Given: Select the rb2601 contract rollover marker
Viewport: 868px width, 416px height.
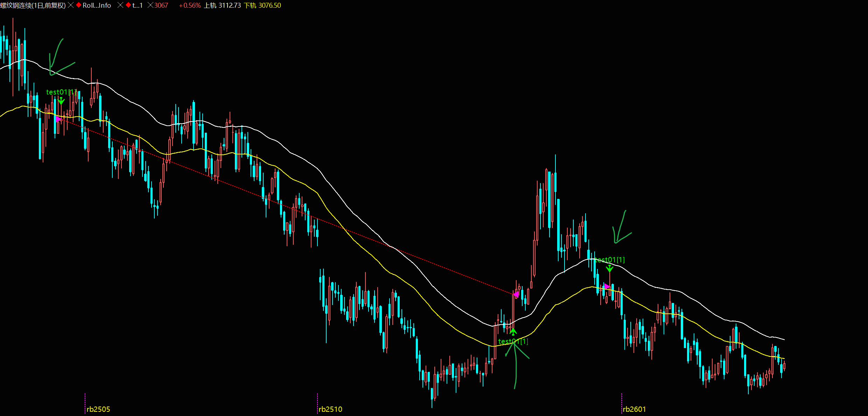Looking at the screenshot, I should tap(634, 409).
